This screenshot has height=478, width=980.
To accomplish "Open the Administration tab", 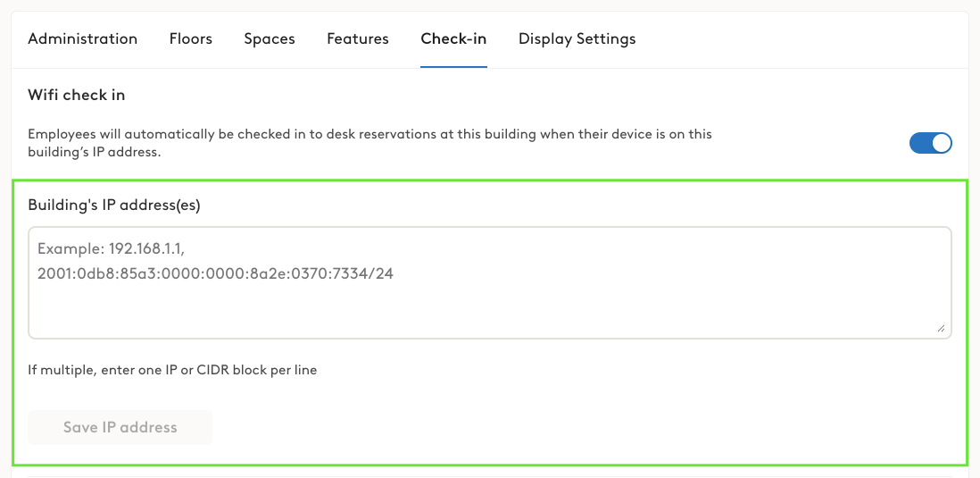I will tap(82, 38).
